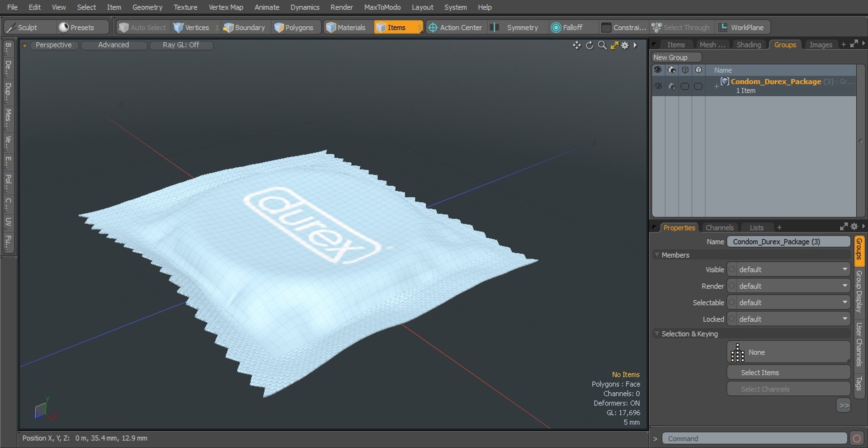The width and height of the screenshot is (868, 448).
Task: Edit the Name field in Properties
Action: pos(788,242)
